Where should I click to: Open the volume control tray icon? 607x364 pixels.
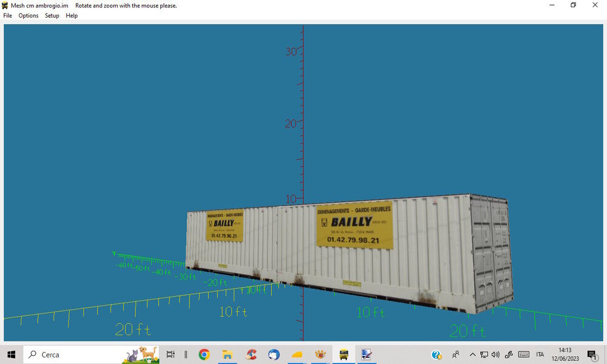click(x=495, y=354)
